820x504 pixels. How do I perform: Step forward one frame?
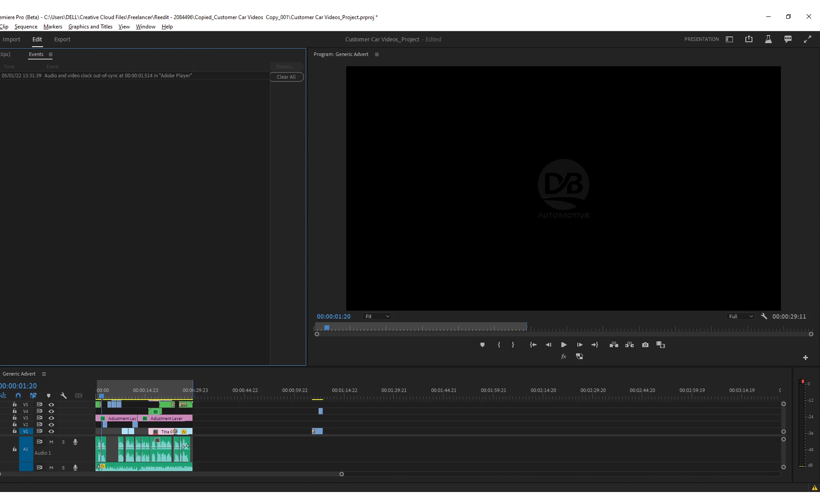[580, 345]
